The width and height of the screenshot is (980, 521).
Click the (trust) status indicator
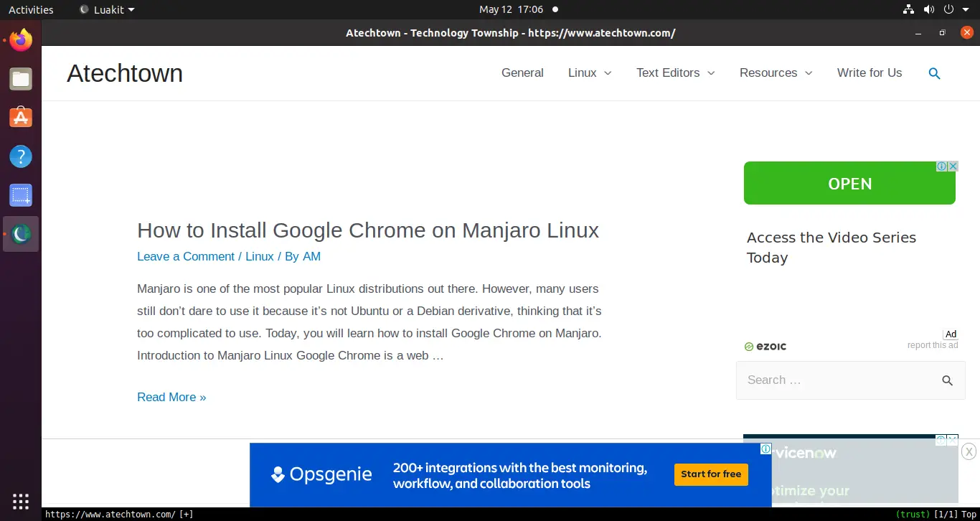click(x=911, y=515)
